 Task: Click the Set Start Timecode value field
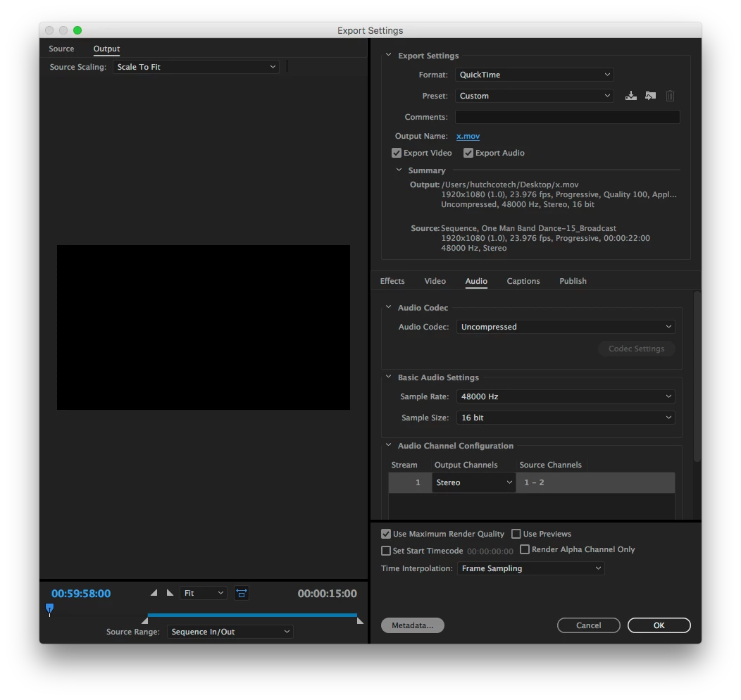tap(490, 551)
